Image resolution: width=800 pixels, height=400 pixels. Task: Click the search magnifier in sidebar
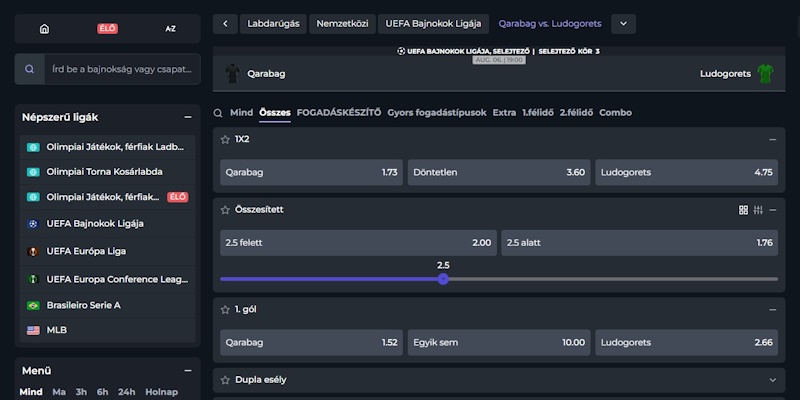tap(30, 69)
